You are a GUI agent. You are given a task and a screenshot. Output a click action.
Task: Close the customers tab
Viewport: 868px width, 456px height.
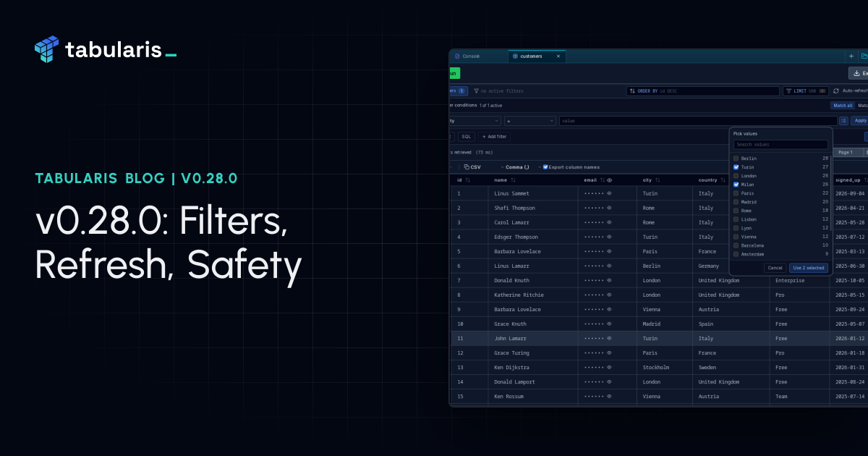tap(558, 56)
